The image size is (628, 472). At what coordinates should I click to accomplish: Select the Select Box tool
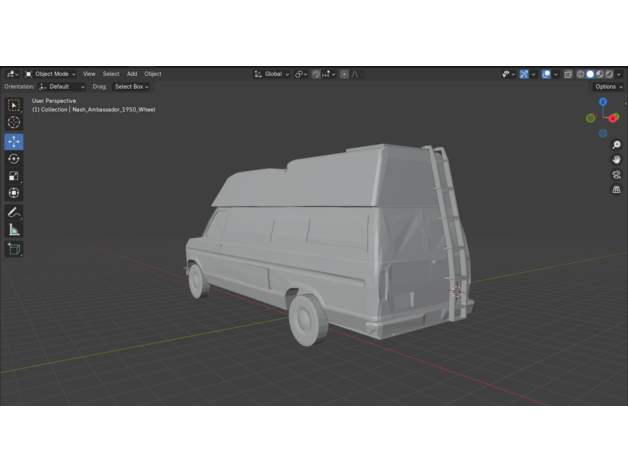14,105
